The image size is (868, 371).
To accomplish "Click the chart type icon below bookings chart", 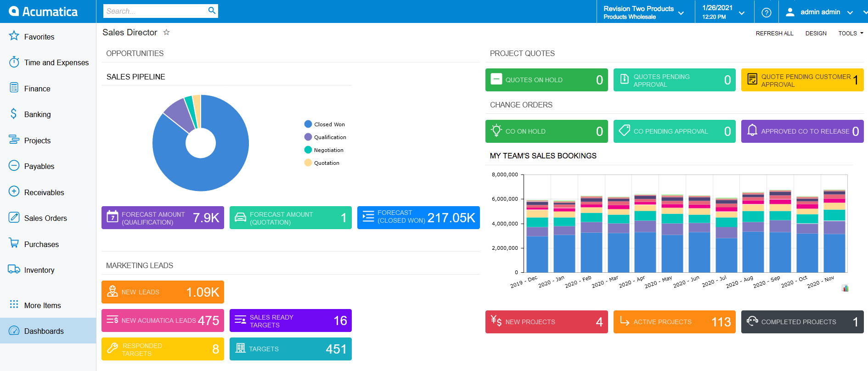I will coord(845,288).
